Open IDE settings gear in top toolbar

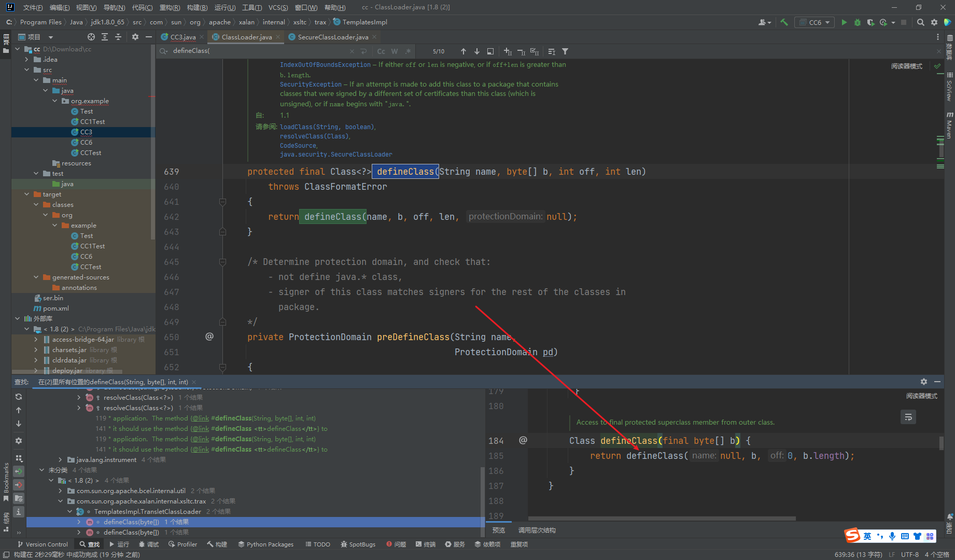934,22
